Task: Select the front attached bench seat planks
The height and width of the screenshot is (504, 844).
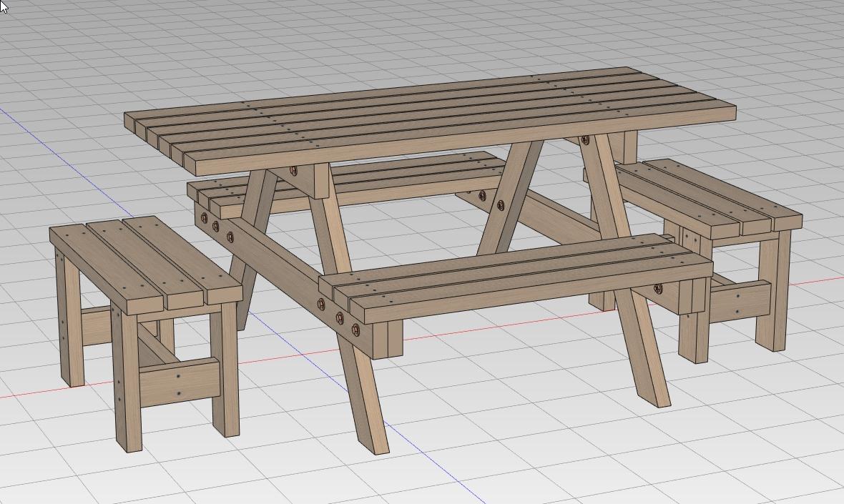Action: 515,277
